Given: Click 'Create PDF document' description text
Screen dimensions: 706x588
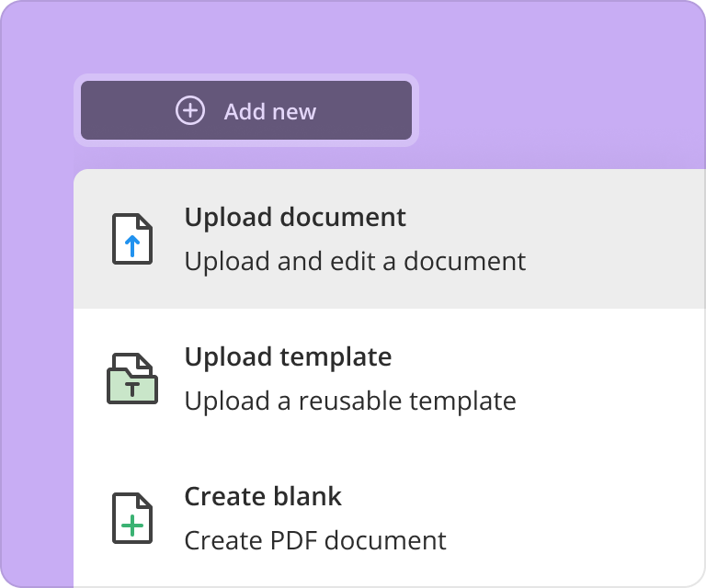Looking at the screenshot, I should tap(315, 540).
